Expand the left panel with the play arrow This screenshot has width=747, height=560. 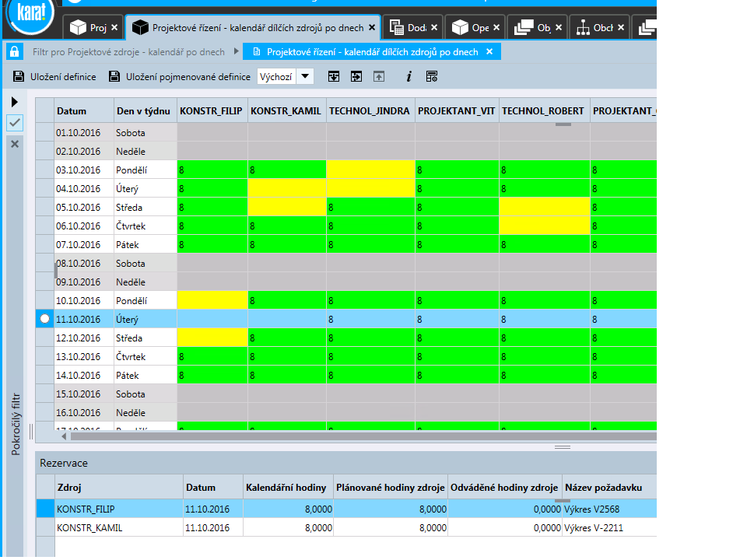point(14,101)
